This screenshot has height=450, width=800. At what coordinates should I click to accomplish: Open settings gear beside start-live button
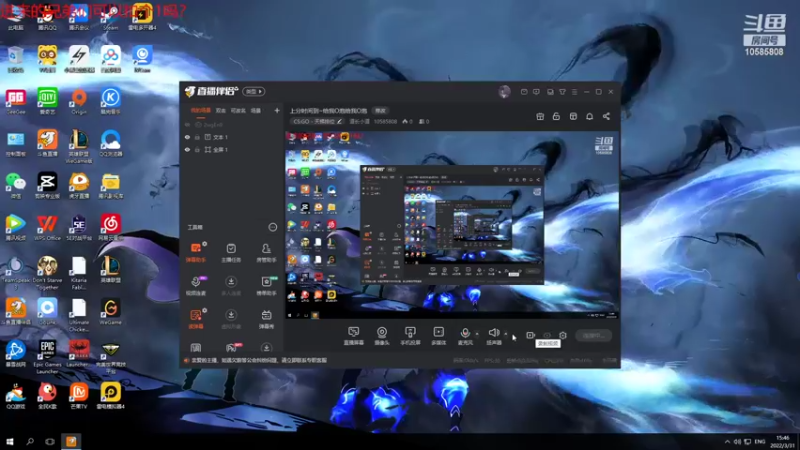[x=563, y=335]
